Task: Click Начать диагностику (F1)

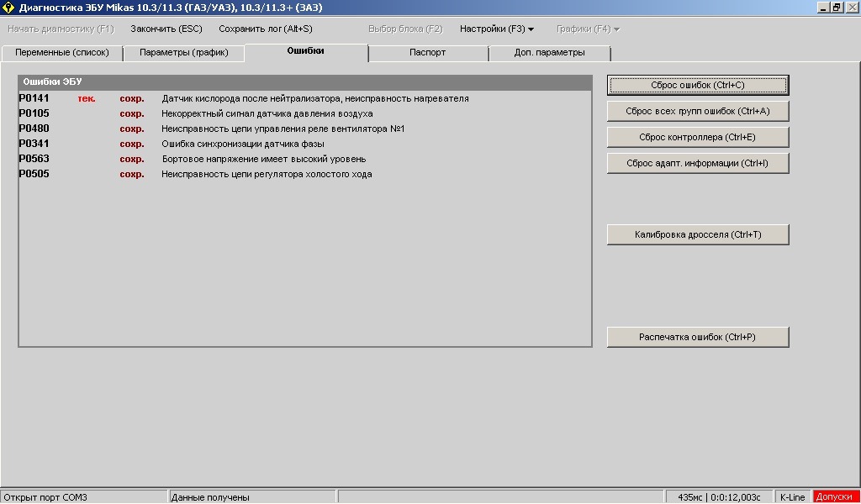Action: [x=61, y=29]
